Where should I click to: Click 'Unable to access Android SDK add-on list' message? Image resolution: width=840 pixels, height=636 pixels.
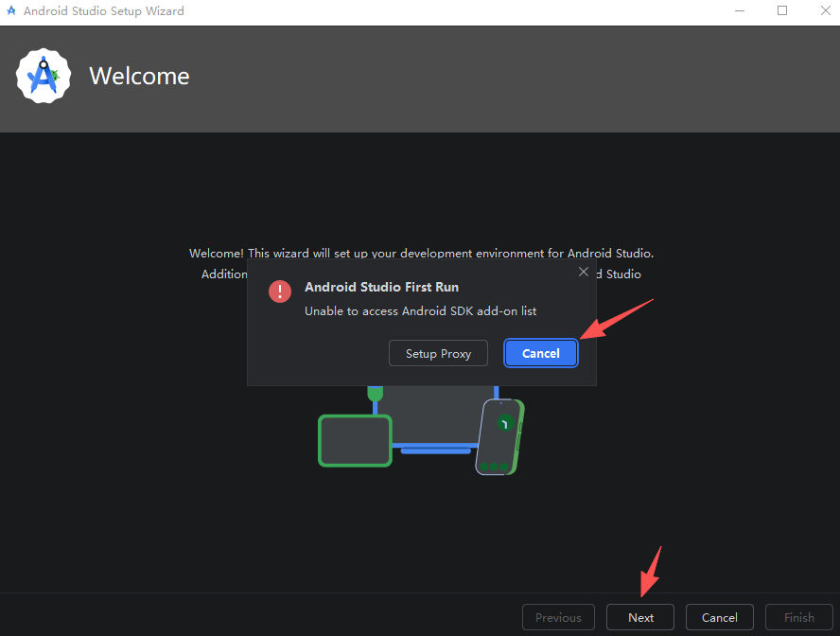click(421, 310)
